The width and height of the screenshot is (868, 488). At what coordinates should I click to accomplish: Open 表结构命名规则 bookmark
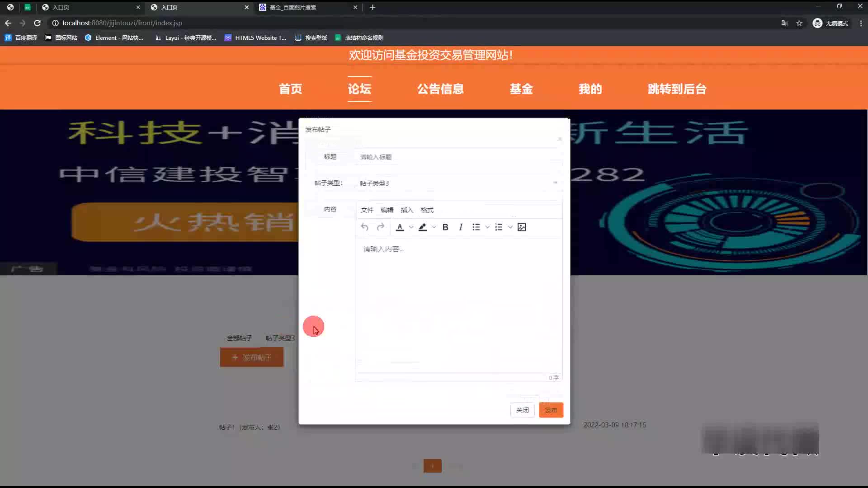pyautogui.click(x=359, y=38)
